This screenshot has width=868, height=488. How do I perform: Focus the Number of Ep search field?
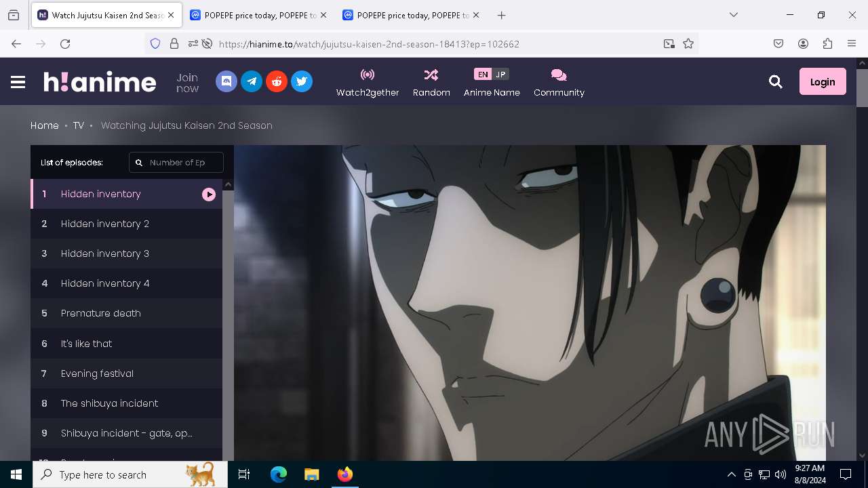176,163
